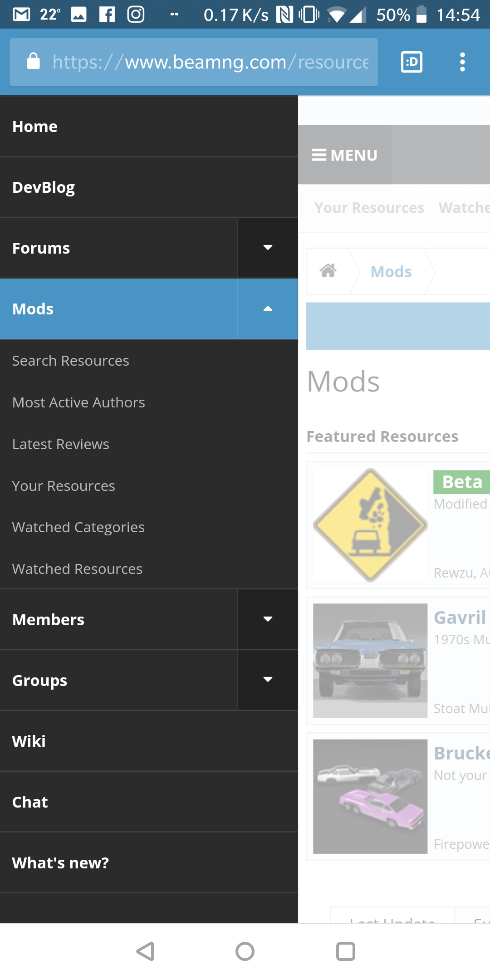Image resolution: width=490 pixels, height=980 pixels.
Task: Expand the Forums submenu arrow
Action: pos(268,248)
